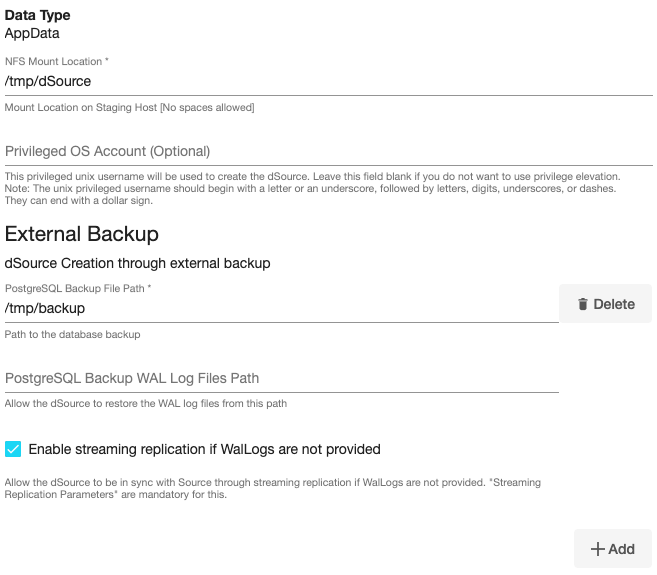Click the 'Mount Location on Staging Host' hint
Image resolution: width=657 pixels, height=575 pixels.
pos(130,107)
